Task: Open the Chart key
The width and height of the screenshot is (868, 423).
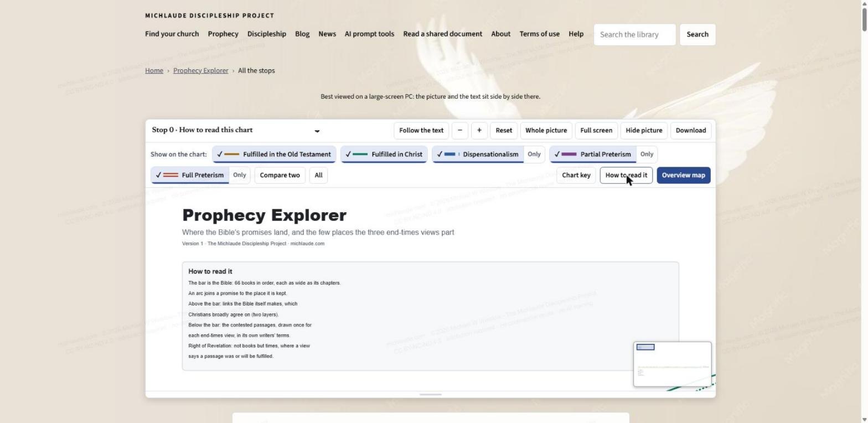Action: click(x=576, y=175)
